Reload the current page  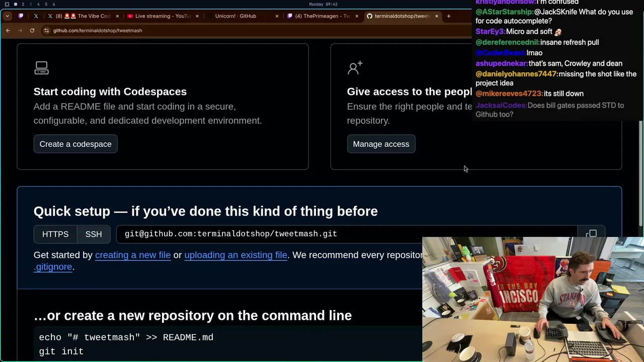point(32,31)
